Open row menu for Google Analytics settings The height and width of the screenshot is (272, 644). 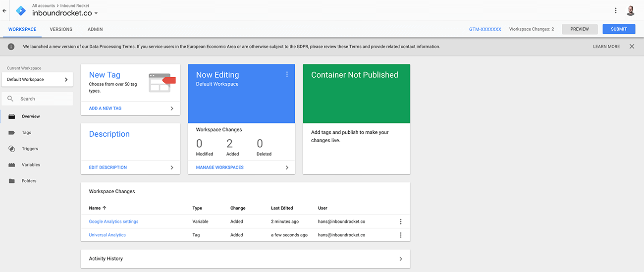[x=401, y=221]
